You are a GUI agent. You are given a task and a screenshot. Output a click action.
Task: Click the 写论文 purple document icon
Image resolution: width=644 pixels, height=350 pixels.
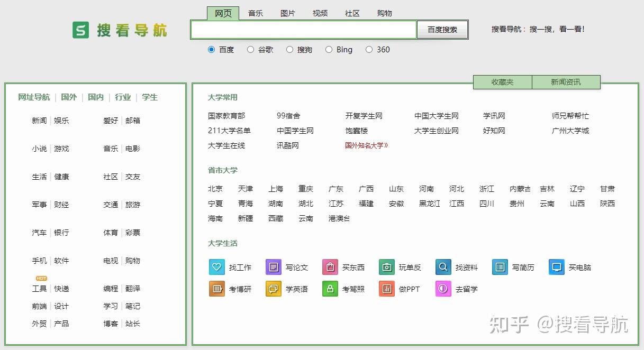pyautogui.click(x=274, y=268)
